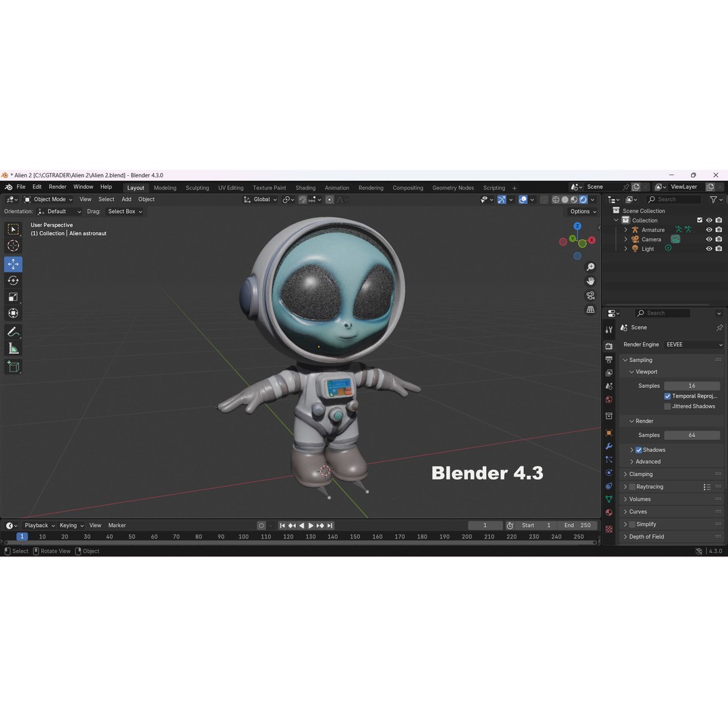
Task: Click Marker in the timeline header
Action: (117, 526)
